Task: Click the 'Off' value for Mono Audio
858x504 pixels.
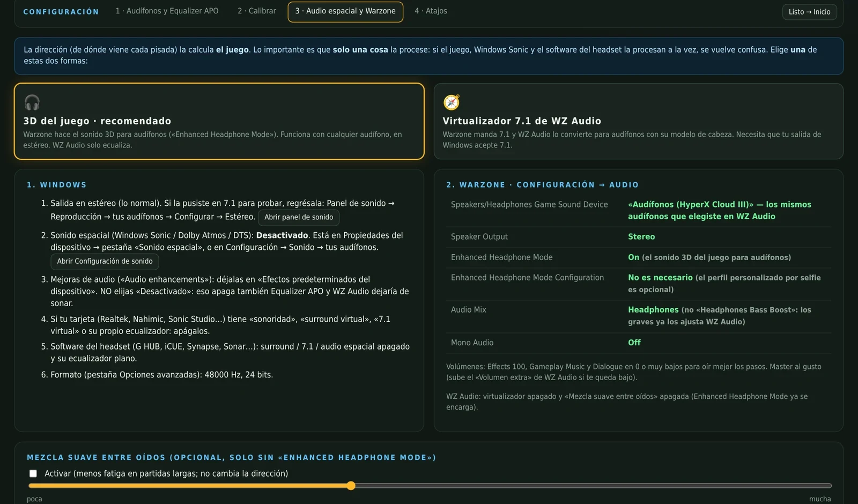Action: (x=634, y=343)
